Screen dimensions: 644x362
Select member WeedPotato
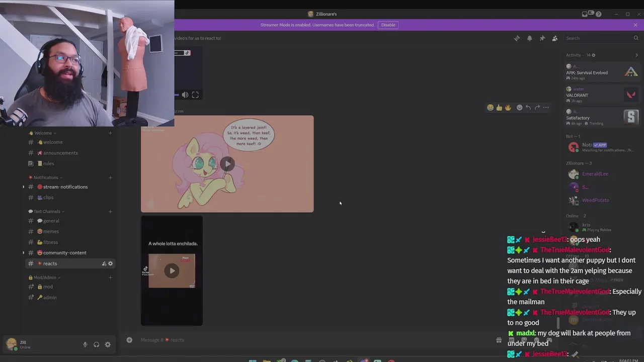click(602, 200)
